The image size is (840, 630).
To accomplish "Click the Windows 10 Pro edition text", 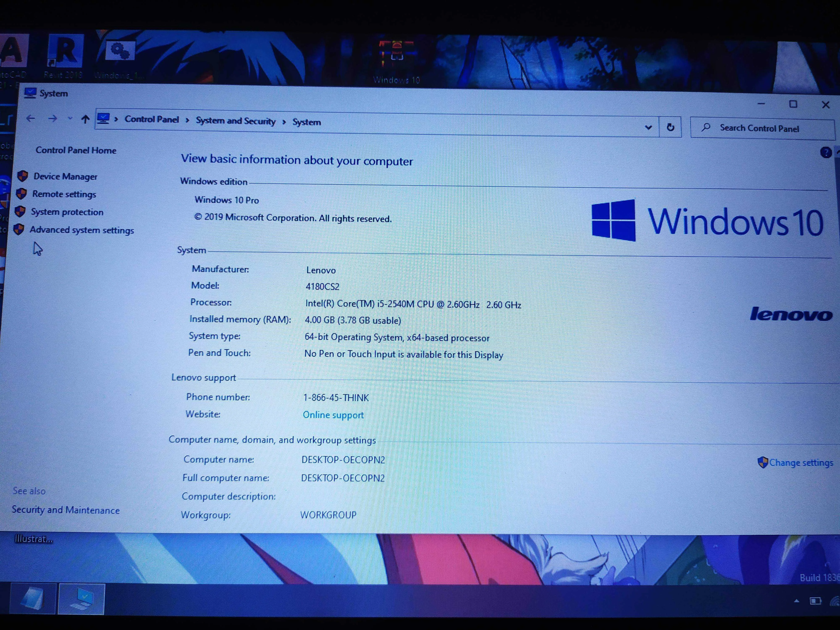I will point(227,200).
